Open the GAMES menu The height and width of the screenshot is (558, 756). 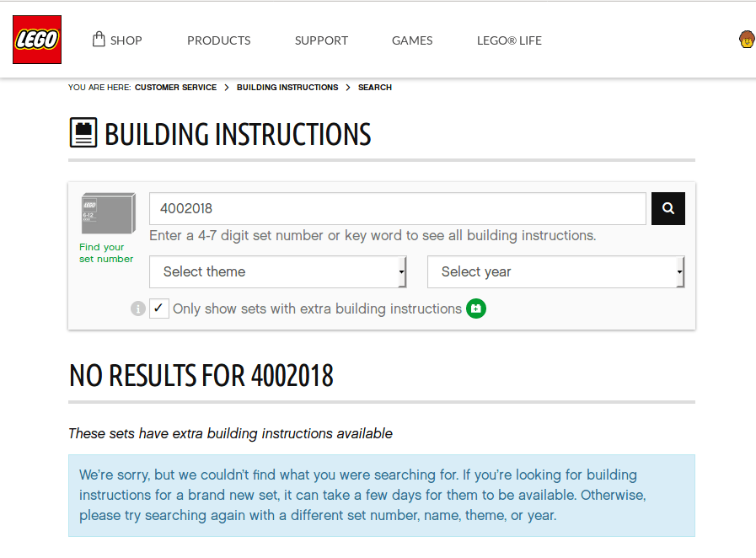pos(412,40)
